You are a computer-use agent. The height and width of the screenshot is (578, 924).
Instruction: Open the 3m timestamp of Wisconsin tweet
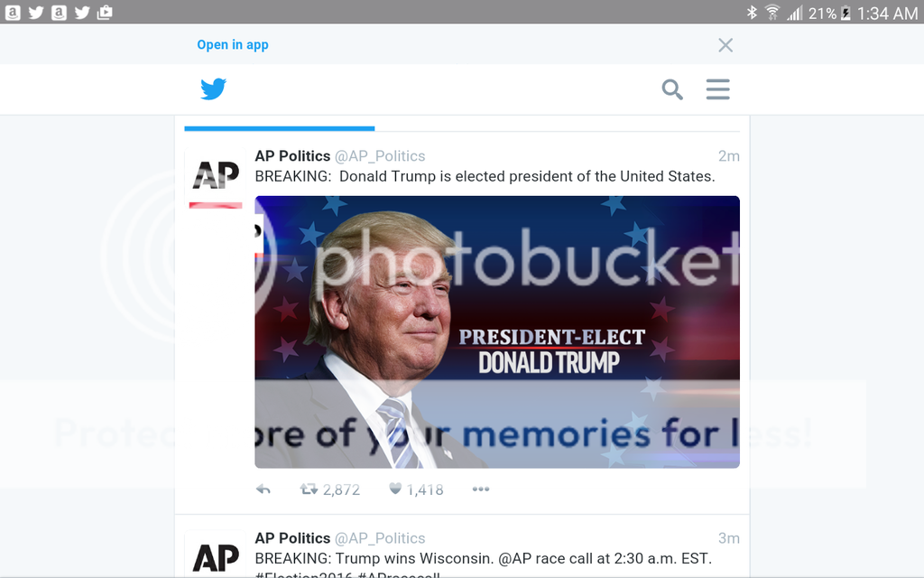coord(729,538)
